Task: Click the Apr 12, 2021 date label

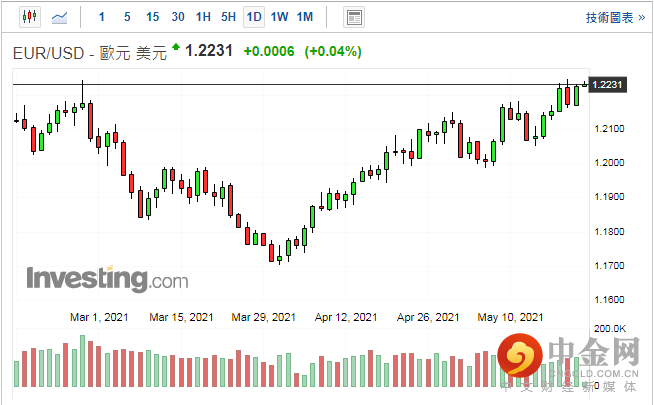Action: click(346, 317)
